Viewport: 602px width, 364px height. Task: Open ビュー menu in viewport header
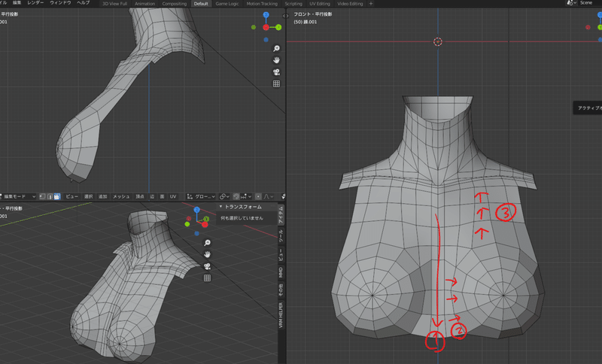point(71,196)
